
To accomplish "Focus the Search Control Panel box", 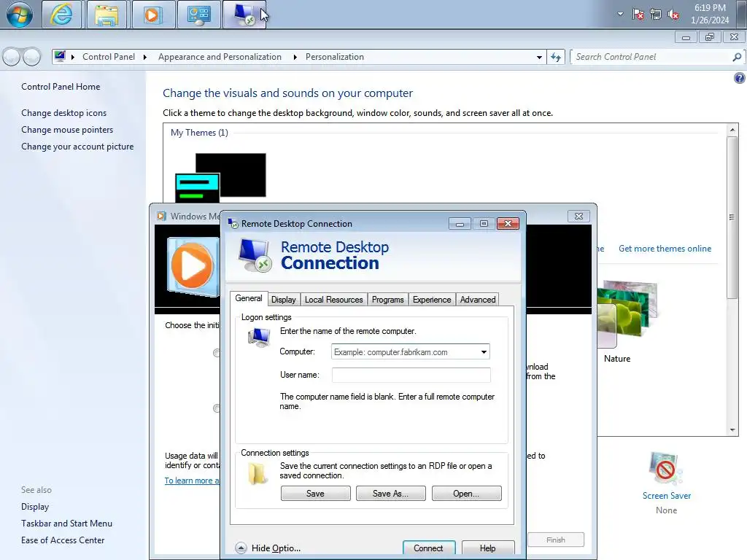I will coord(651,57).
